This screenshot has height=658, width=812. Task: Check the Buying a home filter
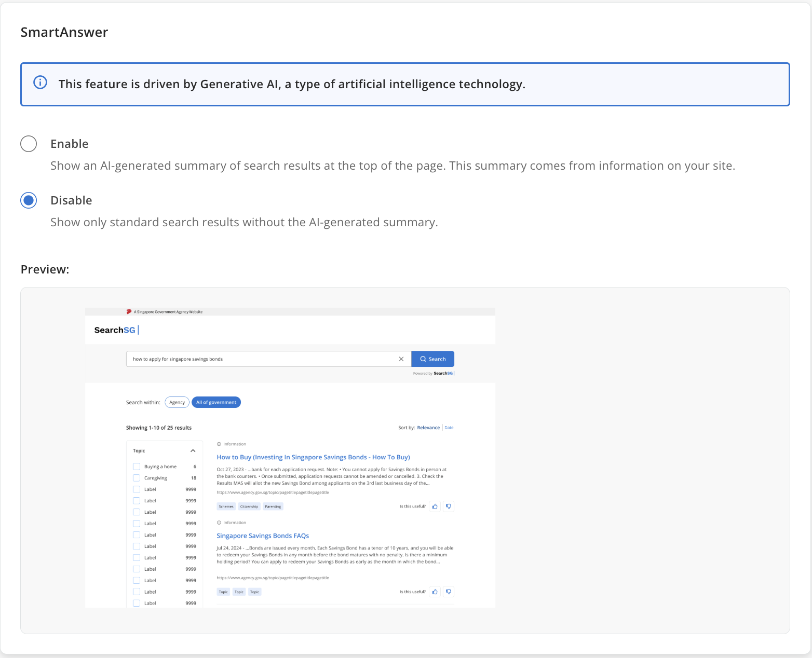coord(137,466)
